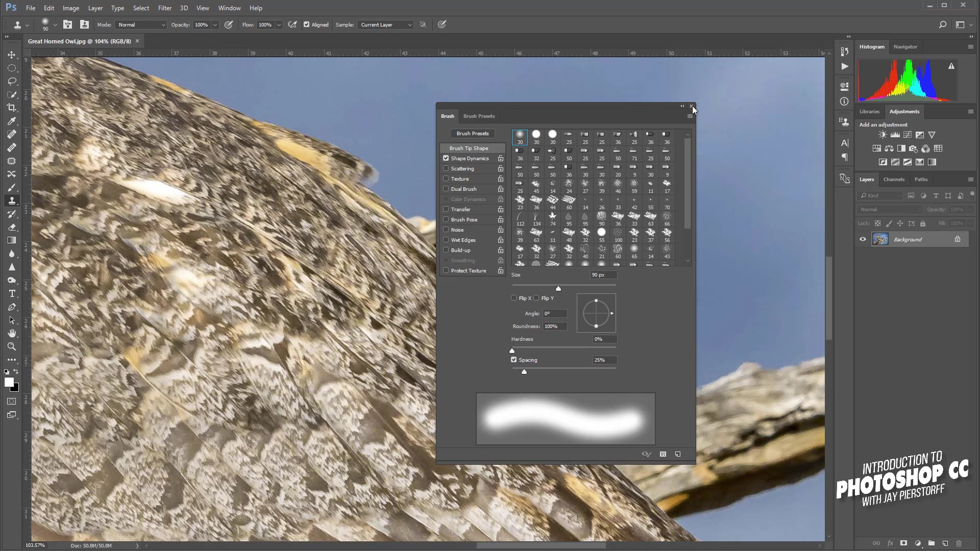Open the Mode dropdown set to Normal
Image resolution: width=980 pixels, height=551 pixels.
tap(141, 24)
